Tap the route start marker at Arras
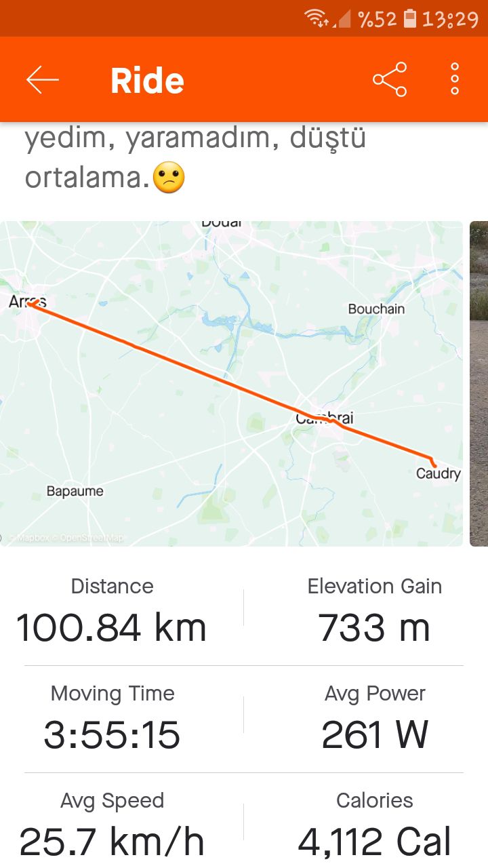This screenshot has width=488, height=868. click(31, 303)
